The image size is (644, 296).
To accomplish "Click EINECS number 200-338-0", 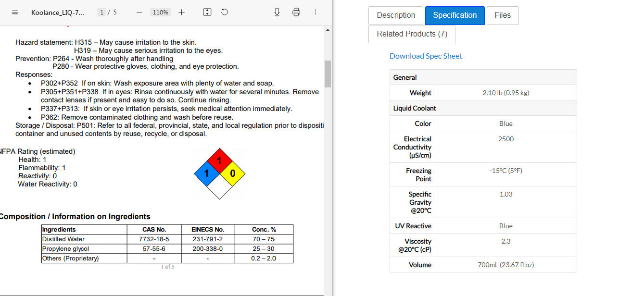I will (207, 248).
